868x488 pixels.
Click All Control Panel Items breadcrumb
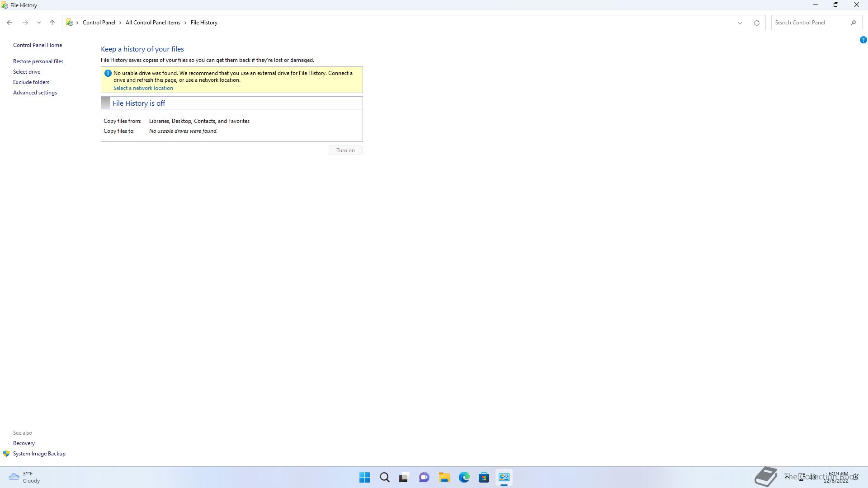coord(153,23)
